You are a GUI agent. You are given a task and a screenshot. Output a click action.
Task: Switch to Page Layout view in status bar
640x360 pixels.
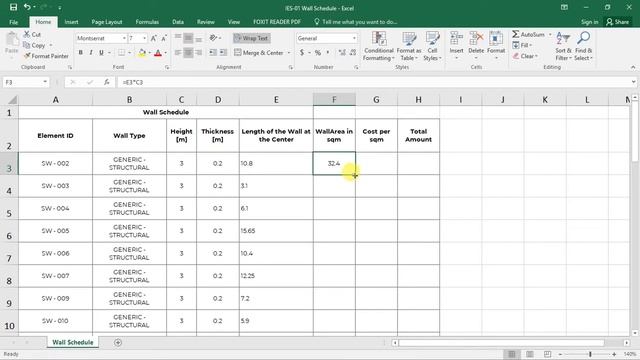pyautogui.click(x=529, y=354)
